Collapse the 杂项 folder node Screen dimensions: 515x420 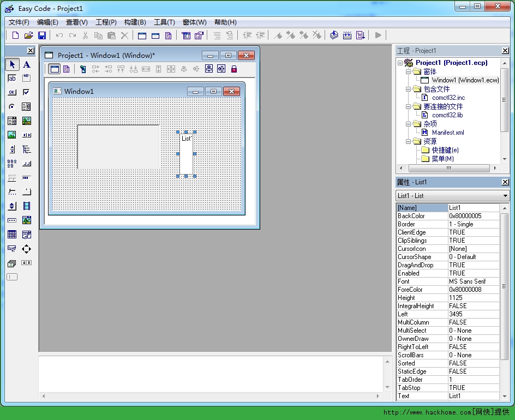click(x=408, y=124)
